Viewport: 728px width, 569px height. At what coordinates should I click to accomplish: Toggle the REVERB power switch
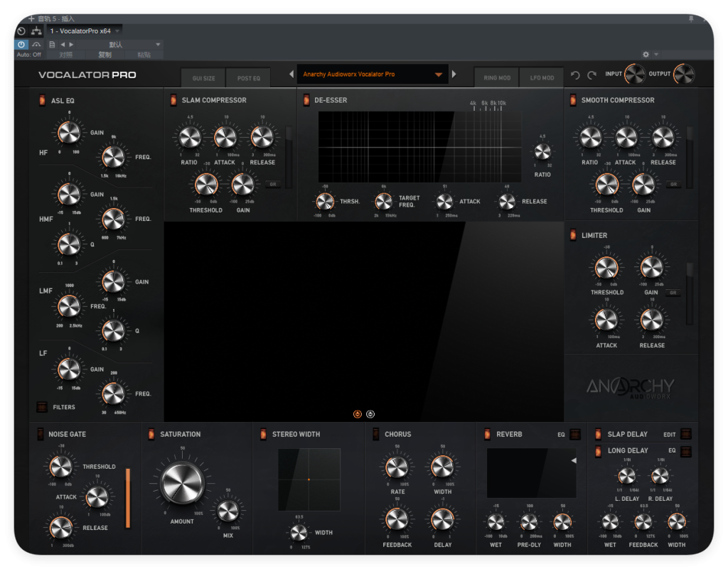click(487, 434)
